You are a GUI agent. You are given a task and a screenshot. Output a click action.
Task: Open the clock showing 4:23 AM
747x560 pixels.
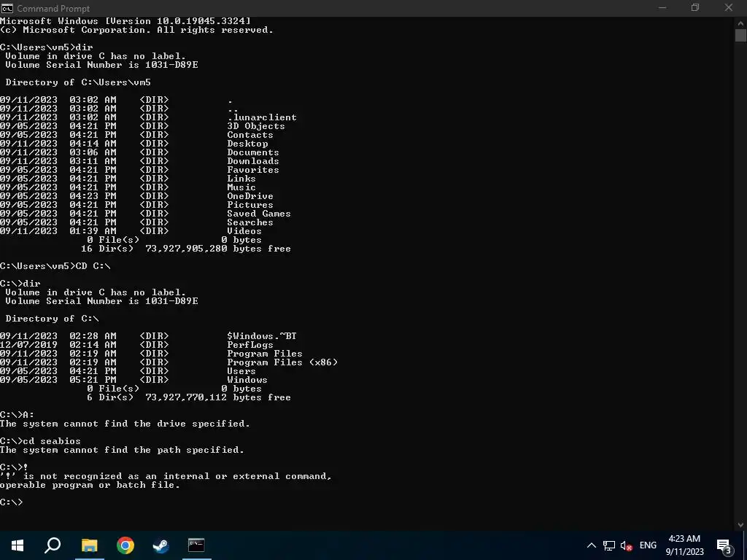[x=684, y=545]
